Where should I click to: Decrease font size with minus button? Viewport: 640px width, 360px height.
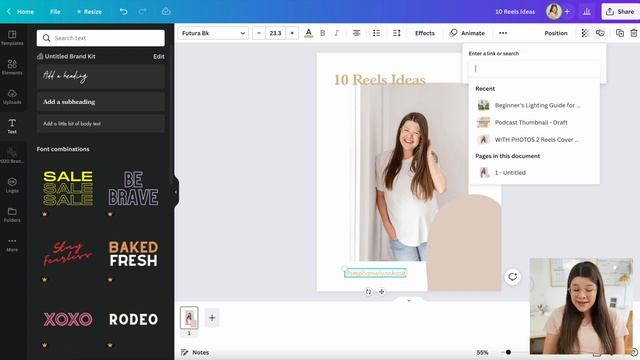(x=259, y=33)
